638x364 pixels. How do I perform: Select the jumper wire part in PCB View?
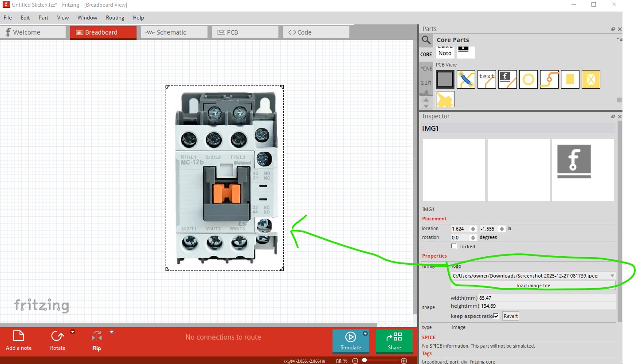466,79
